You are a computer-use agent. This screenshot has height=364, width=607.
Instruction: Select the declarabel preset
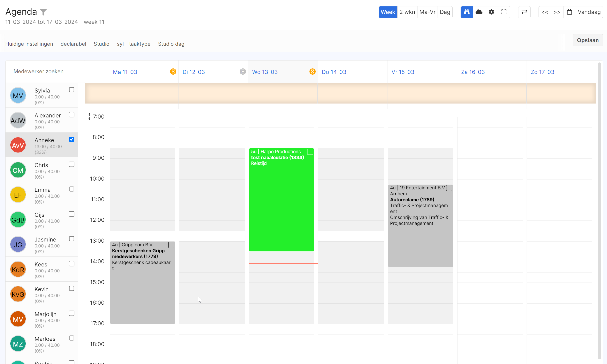tap(73, 44)
